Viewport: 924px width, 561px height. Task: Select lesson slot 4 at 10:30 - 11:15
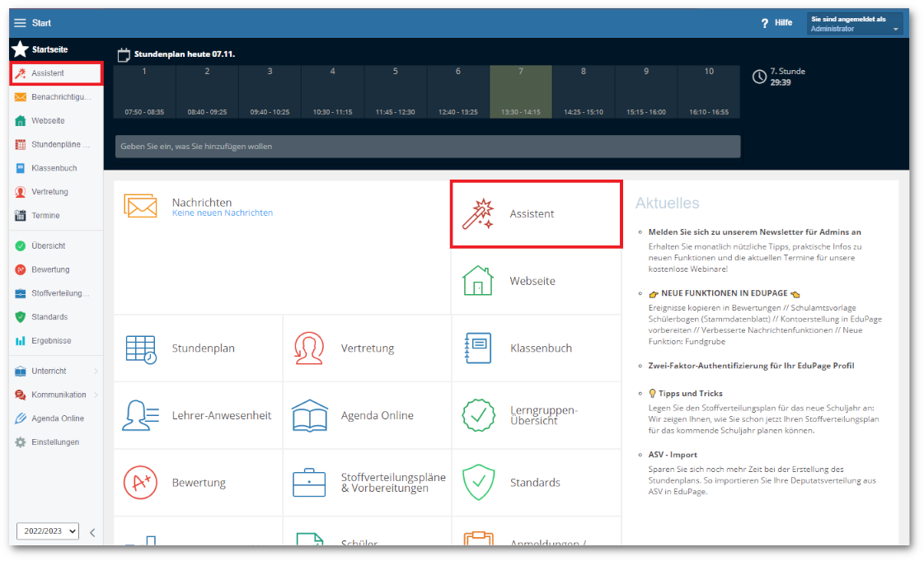click(332, 91)
